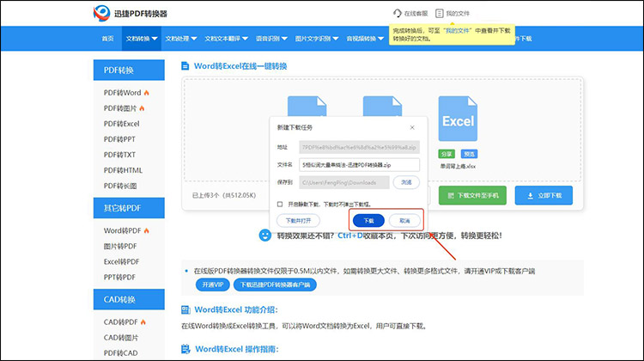The image size is (644, 361).
Task: Click the blue 下载 button in dialog
Action: (x=369, y=221)
